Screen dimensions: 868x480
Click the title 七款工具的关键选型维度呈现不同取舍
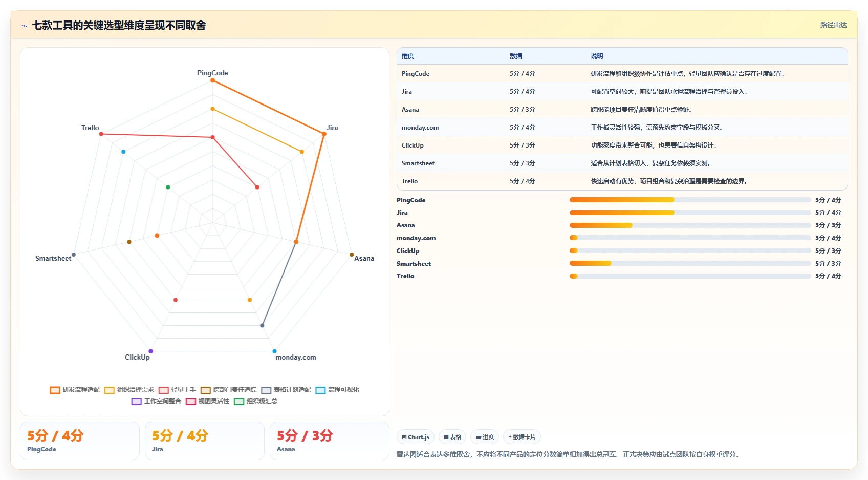tap(119, 25)
